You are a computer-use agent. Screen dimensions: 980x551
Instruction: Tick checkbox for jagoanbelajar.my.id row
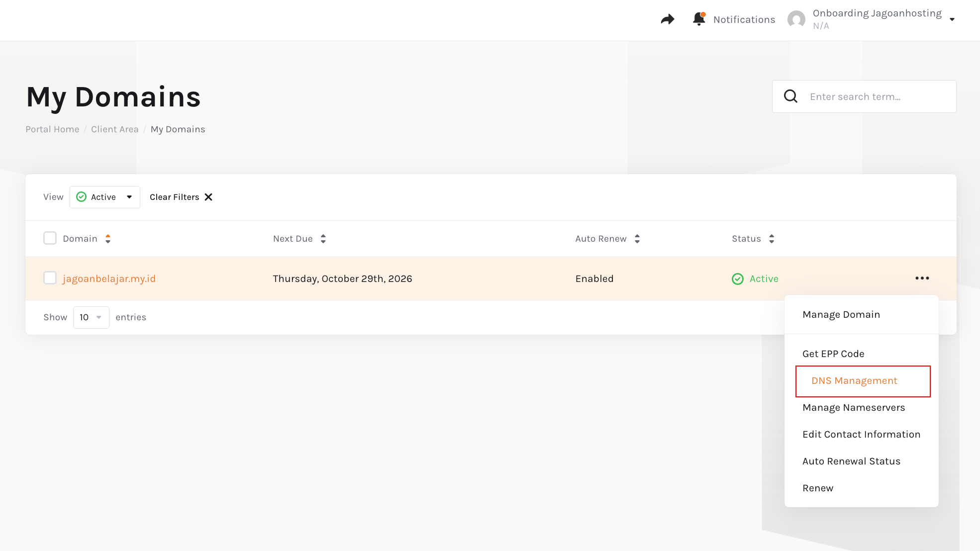tap(50, 277)
